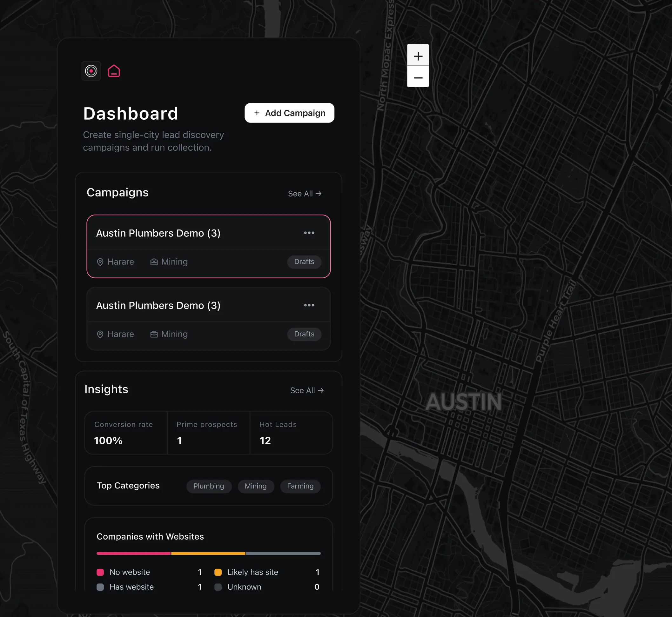Select the Plumbing category chip
Viewport: 672px width, 617px height.
tap(209, 486)
